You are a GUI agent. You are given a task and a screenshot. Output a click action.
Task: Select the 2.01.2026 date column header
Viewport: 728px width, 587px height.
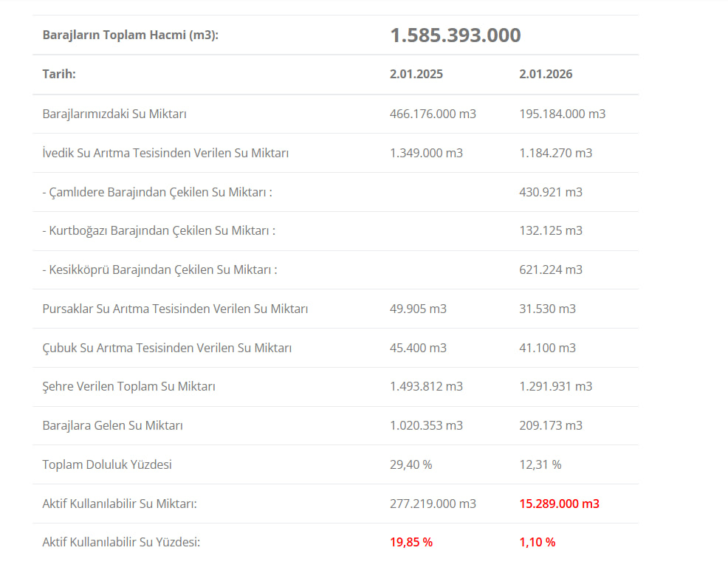pyautogui.click(x=546, y=75)
